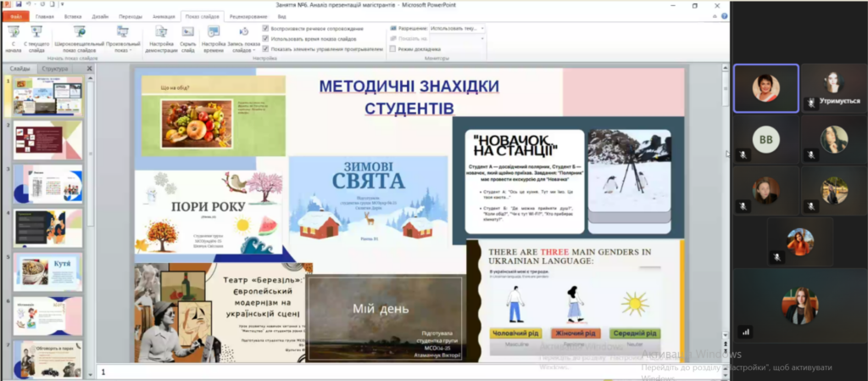Click Redo icon in Quick Access Toolbar
868x381 pixels.
[42, 4]
